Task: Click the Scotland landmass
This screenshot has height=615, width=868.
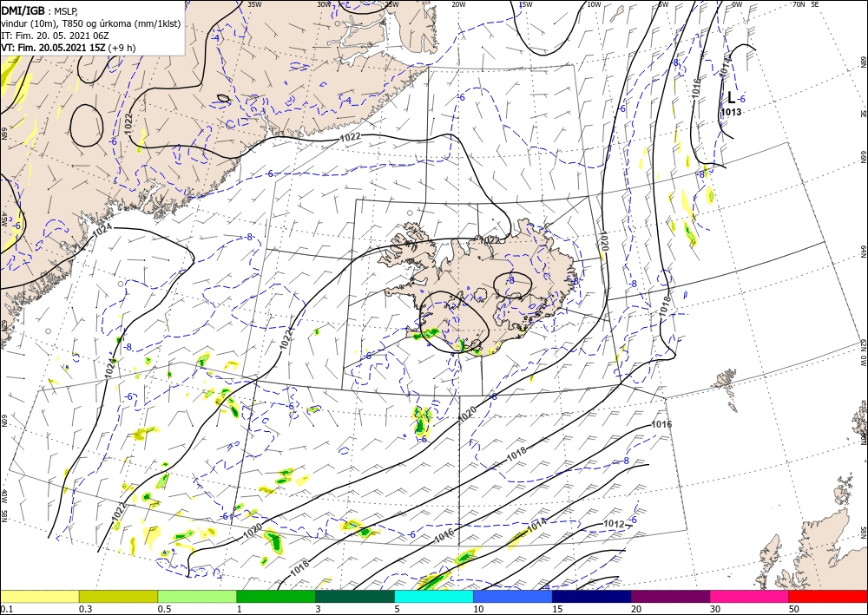Action: tap(819, 547)
